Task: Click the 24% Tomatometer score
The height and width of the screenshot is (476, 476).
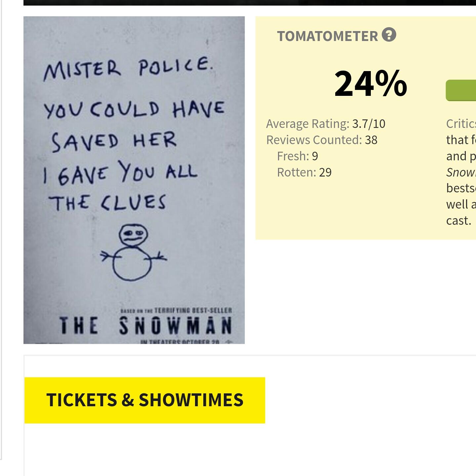Action: pyautogui.click(x=370, y=84)
